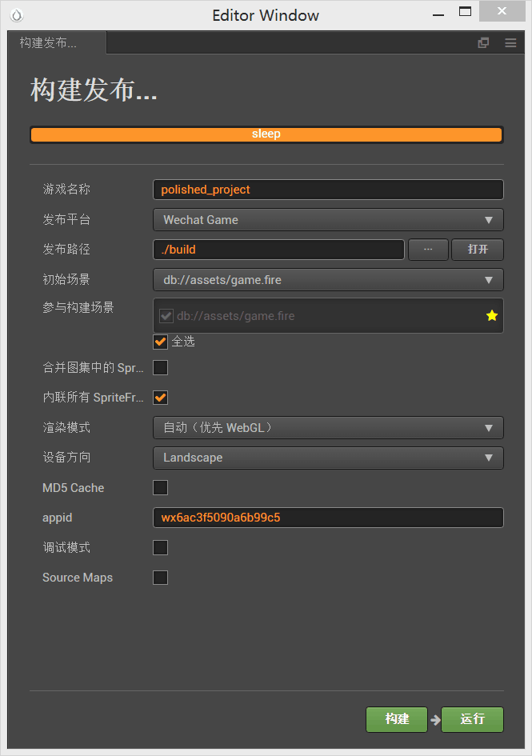The width and height of the screenshot is (532, 756).
Task: Maximize the Editor Window
Action: point(465,11)
